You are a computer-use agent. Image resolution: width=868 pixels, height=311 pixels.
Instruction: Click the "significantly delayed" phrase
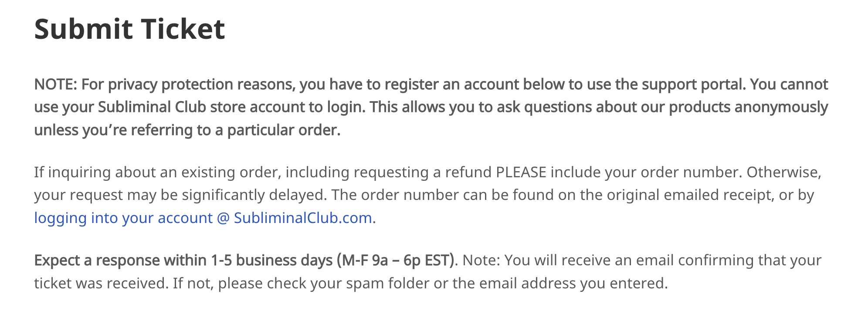point(253,195)
